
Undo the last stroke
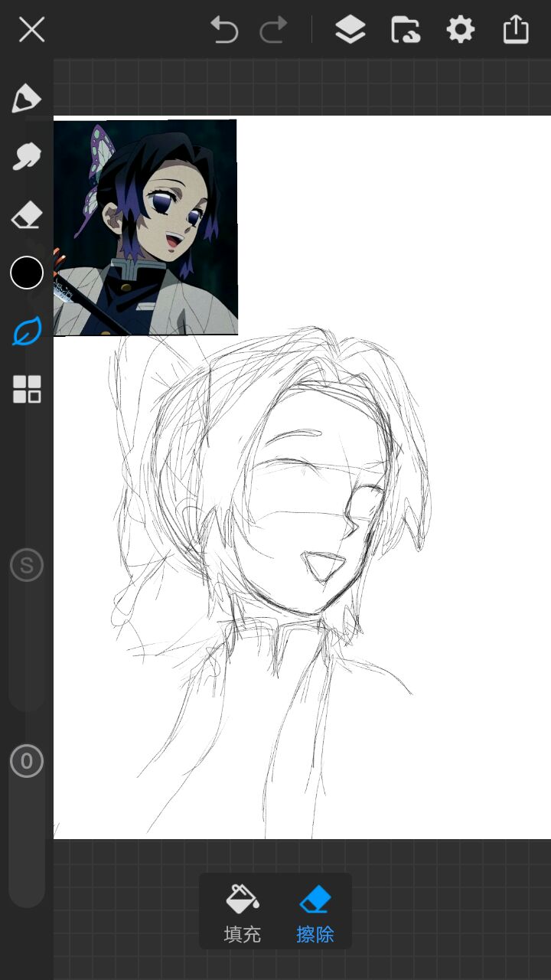(x=225, y=31)
